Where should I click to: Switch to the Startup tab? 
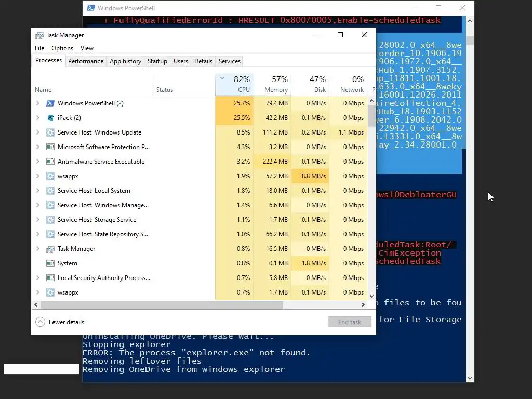click(157, 61)
